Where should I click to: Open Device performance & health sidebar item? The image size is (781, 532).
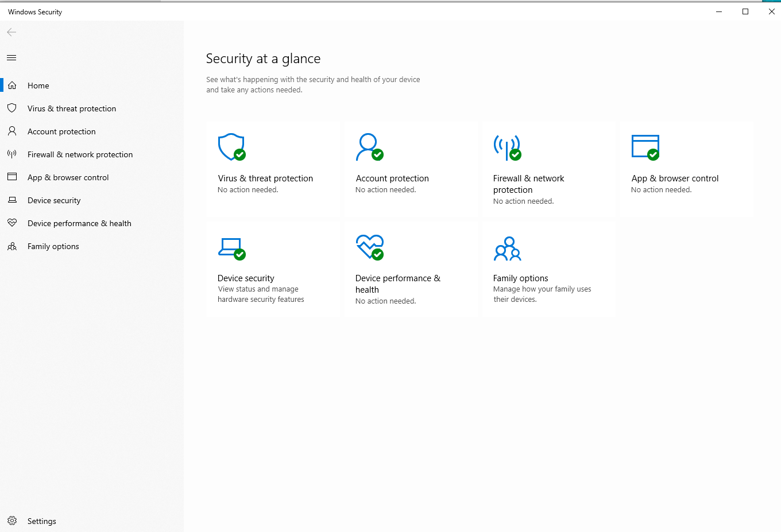(x=79, y=223)
